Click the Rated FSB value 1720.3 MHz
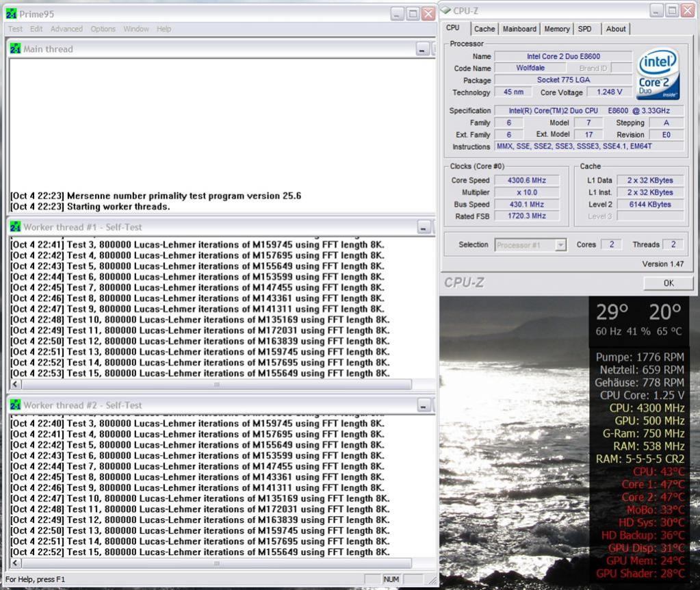Viewport: 700px width, 590px height. pyautogui.click(x=527, y=216)
